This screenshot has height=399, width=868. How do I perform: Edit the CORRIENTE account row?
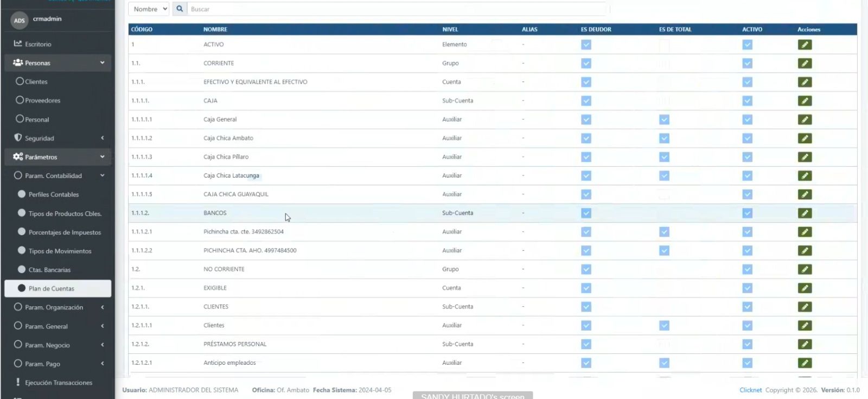(x=805, y=64)
